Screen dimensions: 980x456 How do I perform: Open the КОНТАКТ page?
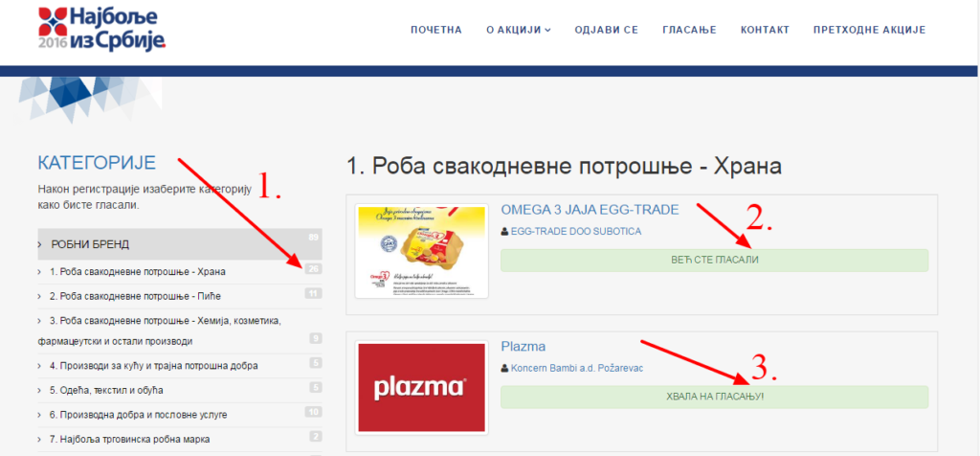click(765, 30)
